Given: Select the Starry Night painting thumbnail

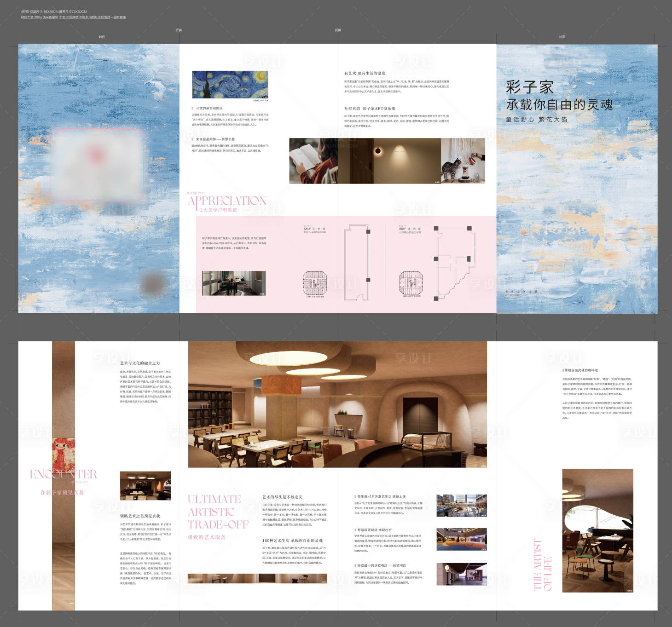Looking at the screenshot, I should (230, 85).
